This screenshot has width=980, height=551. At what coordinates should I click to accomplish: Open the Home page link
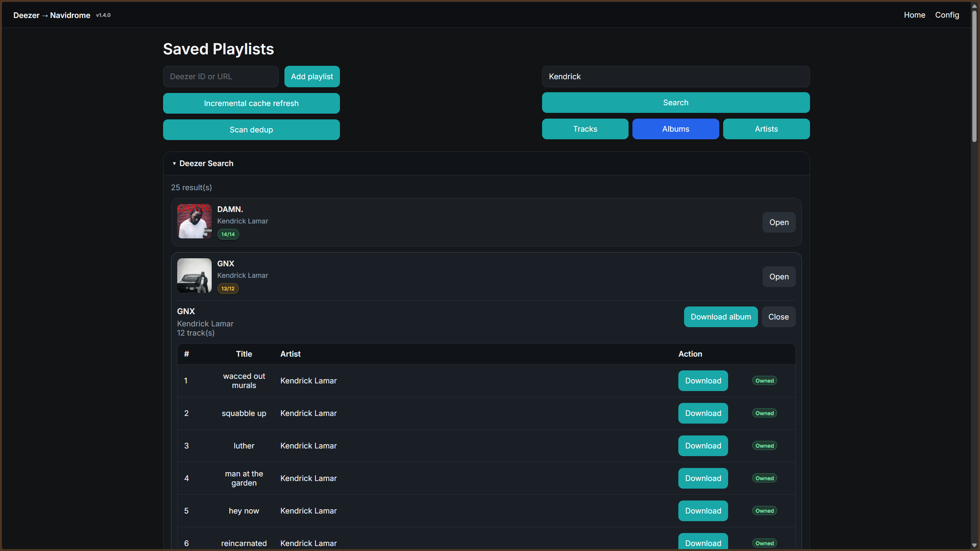915,15
